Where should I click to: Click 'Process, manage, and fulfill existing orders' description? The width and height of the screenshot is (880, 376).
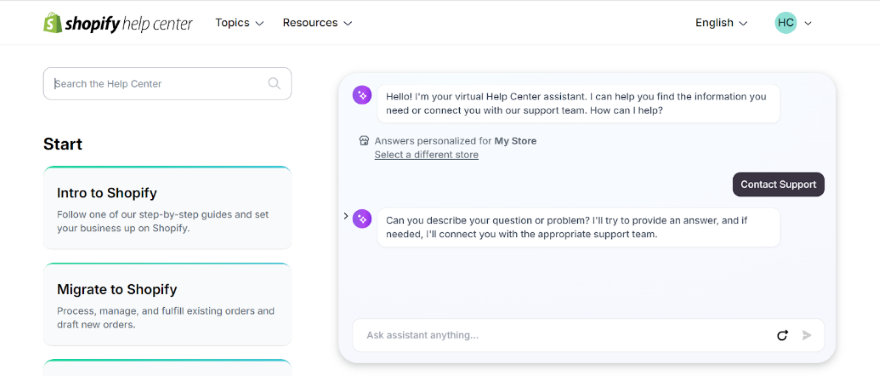pos(166,318)
